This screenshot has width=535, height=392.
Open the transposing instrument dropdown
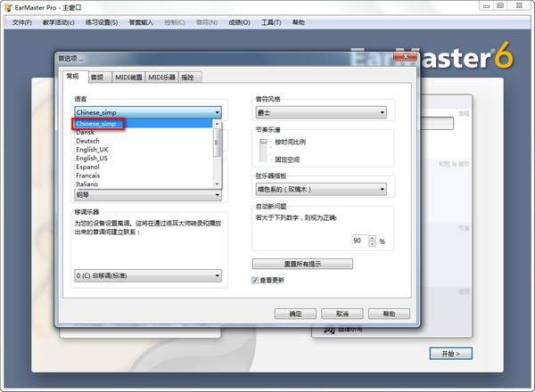pos(217,276)
